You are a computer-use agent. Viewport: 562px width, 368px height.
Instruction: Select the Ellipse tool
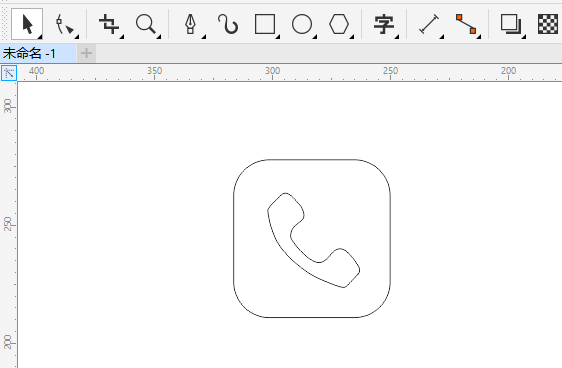tap(302, 24)
